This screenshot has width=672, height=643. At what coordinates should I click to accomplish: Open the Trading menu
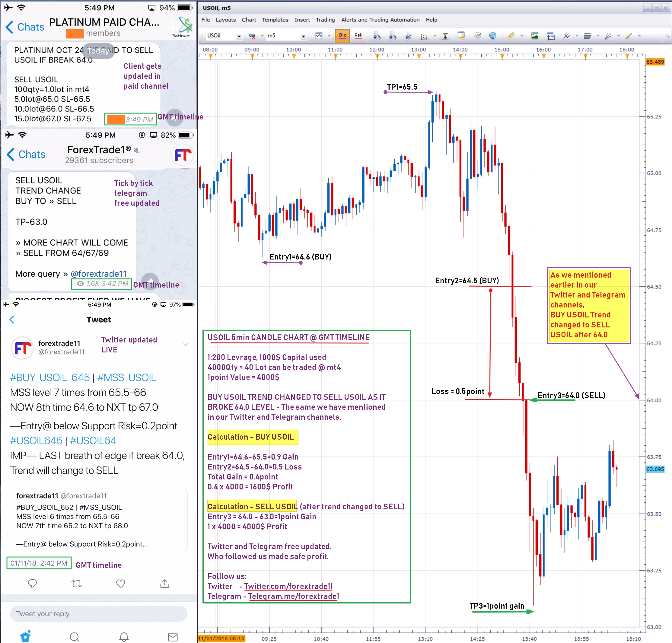tap(325, 20)
